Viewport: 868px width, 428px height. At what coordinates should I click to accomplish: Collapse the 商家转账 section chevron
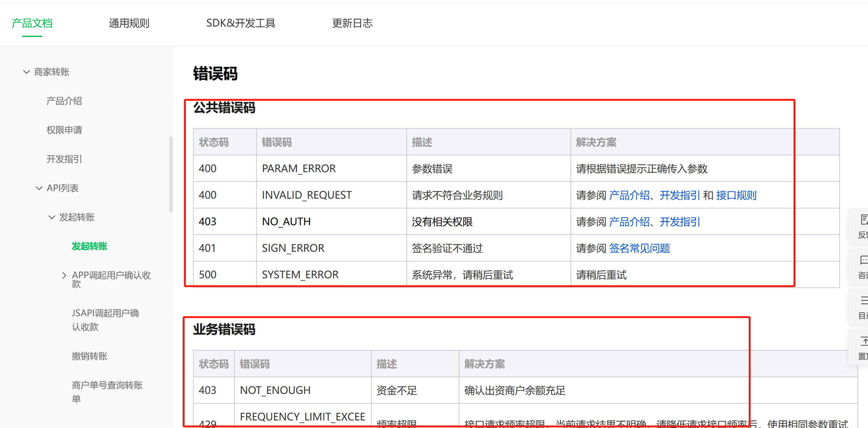pyautogui.click(x=26, y=72)
